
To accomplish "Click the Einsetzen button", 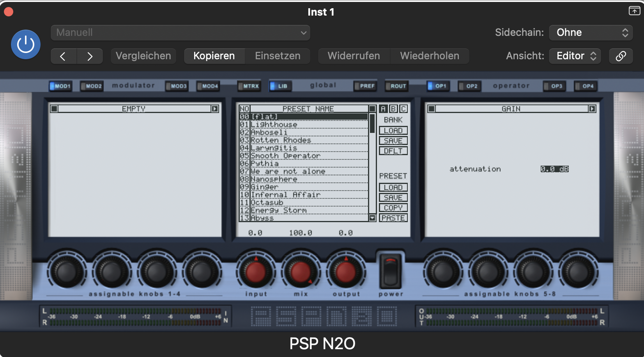I will 278,56.
